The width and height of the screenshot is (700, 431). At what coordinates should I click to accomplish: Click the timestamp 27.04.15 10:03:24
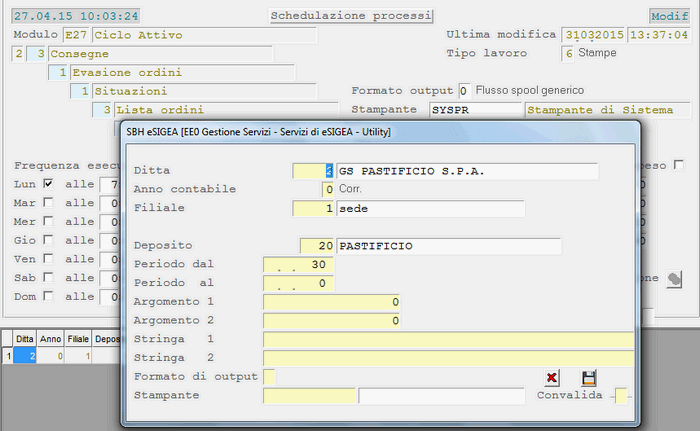[x=75, y=16]
